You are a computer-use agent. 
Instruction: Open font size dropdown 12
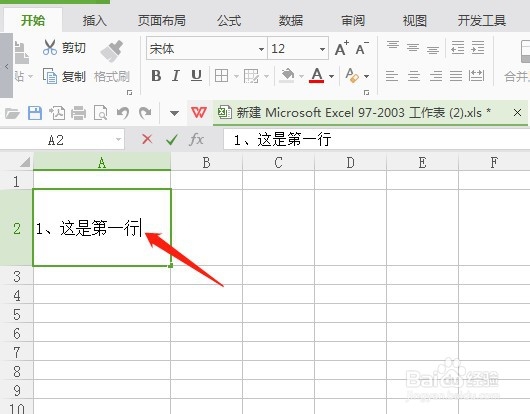coord(322,49)
